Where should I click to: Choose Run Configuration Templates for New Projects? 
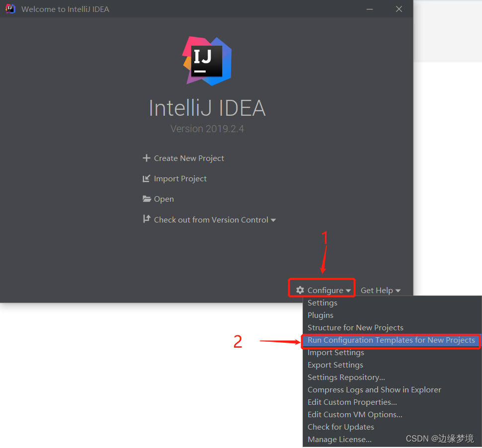pyautogui.click(x=391, y=340)
